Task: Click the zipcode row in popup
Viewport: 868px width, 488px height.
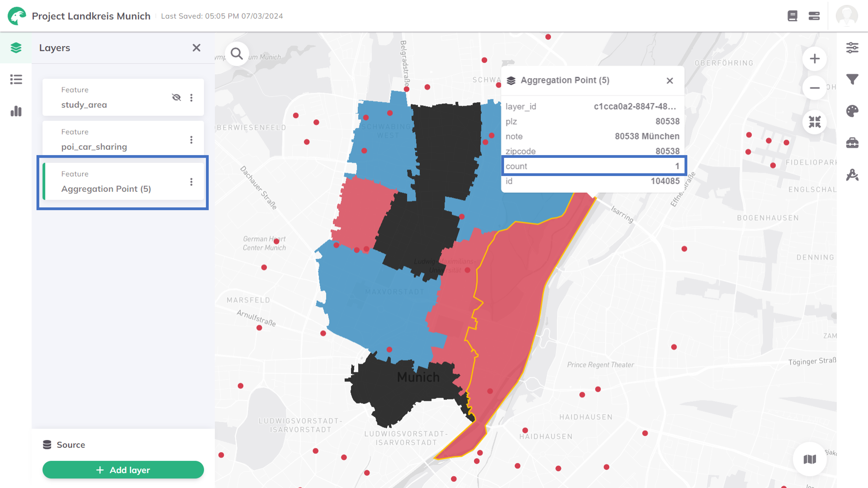Action: click(593, 151)
